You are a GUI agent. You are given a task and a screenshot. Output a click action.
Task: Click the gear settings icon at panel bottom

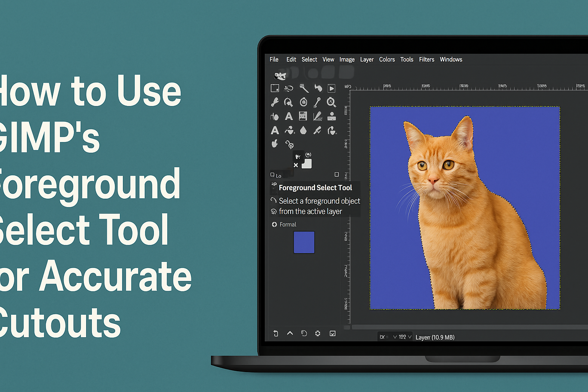(318, 333)
